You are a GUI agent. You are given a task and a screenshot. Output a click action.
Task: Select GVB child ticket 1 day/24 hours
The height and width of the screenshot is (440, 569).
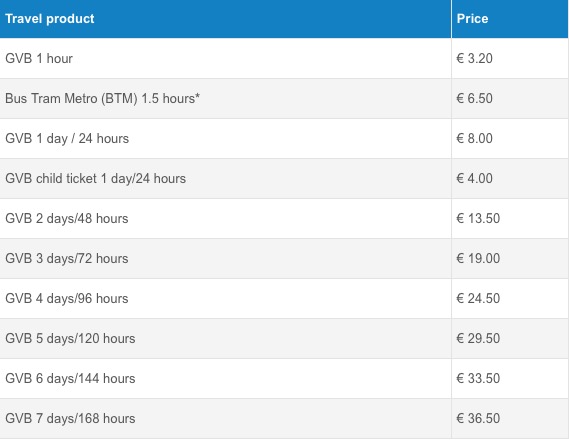tap(95, 178)
